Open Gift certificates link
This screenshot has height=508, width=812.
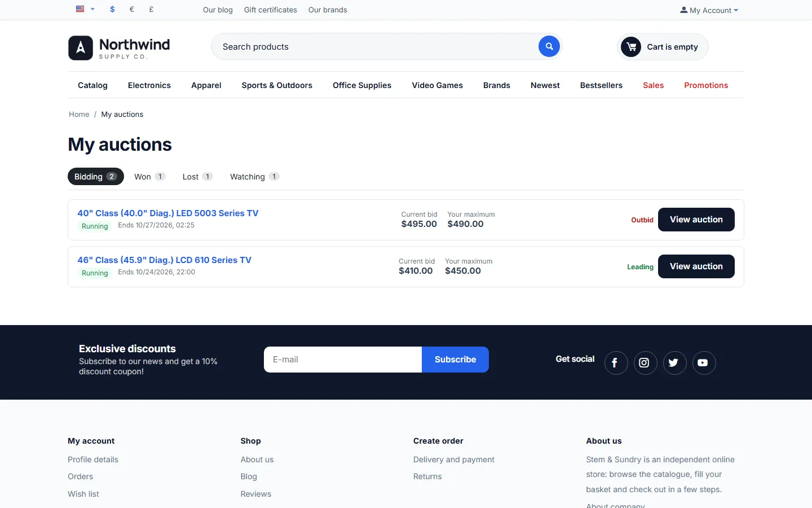tap(271, 10)
